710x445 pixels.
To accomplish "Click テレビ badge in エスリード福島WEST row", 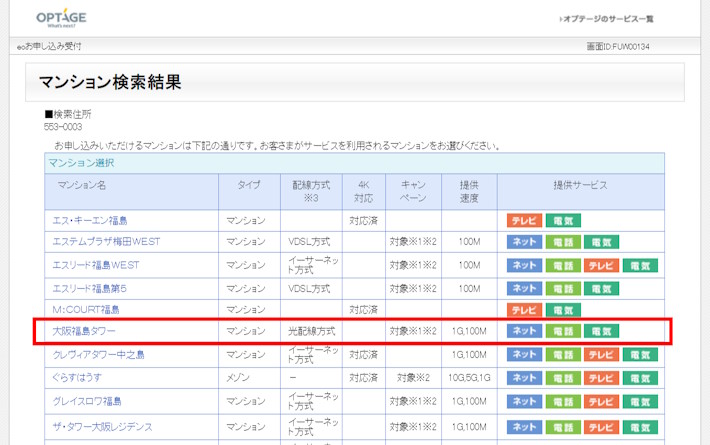I will point(601,265).
